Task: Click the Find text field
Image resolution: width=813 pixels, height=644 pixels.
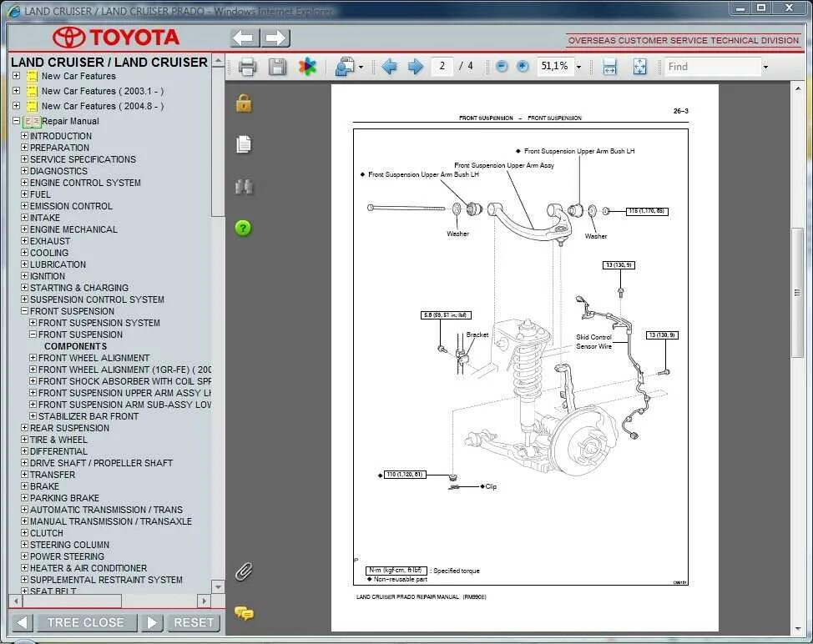Action: (x=712, y=67)
